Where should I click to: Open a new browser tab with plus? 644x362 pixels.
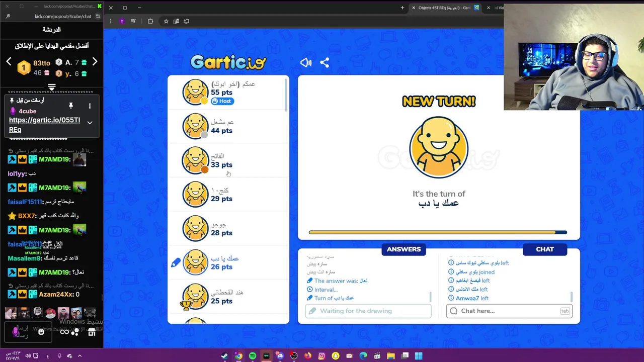tap(402, 8)
